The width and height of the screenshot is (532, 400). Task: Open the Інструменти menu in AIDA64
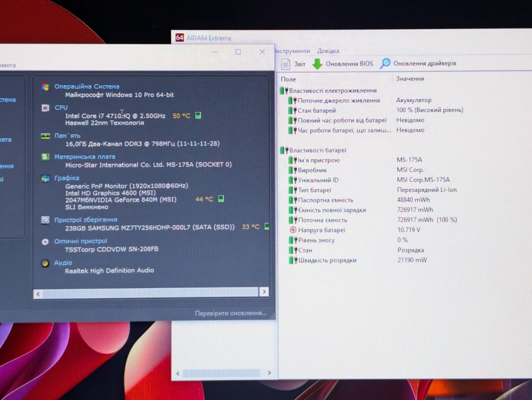292,51
